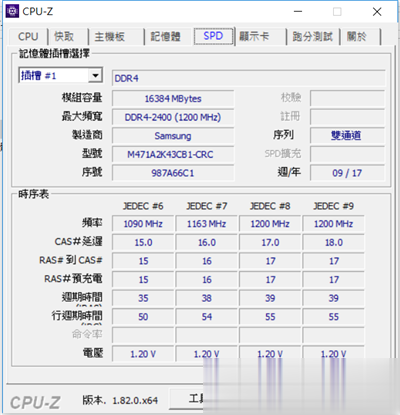Viewport: 400px width, 415px height.
Task: Click the CAS latency 18.0 cell
Action: (x=333, y=242)
